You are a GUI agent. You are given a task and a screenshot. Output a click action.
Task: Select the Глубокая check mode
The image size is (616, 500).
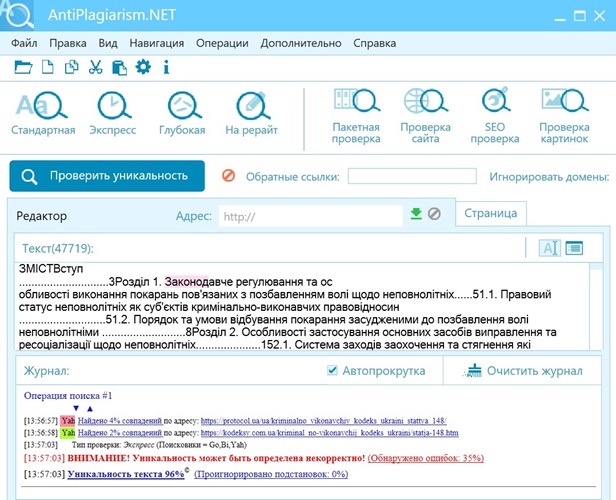pyautogui.click(x=182, y=114)
